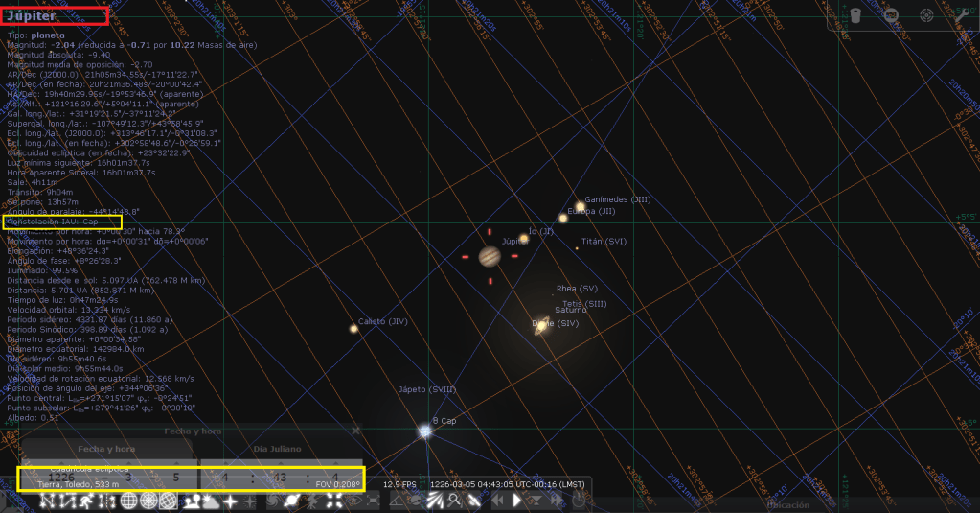Screen dimensions: 980x513
Task: Show deep-sky objects with spiral galaxy icon
Action: coord(273,501)
